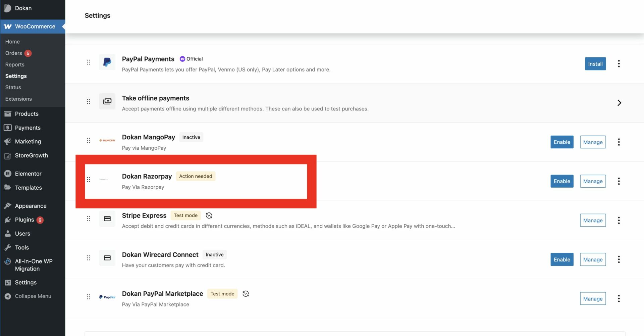The image size is (644, 336).
Task: Click the refresh icon next to Stripe Express
Action: pos(209,215)
